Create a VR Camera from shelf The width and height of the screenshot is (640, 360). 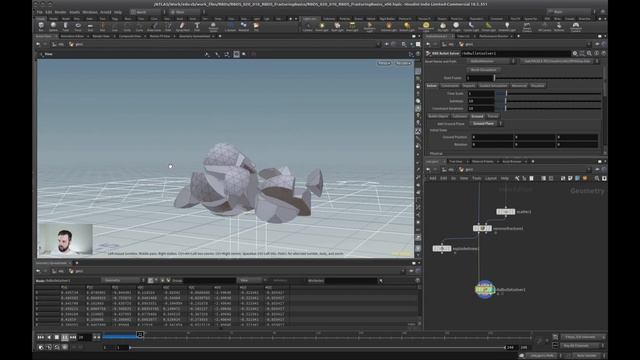click(x=544, y=27)
